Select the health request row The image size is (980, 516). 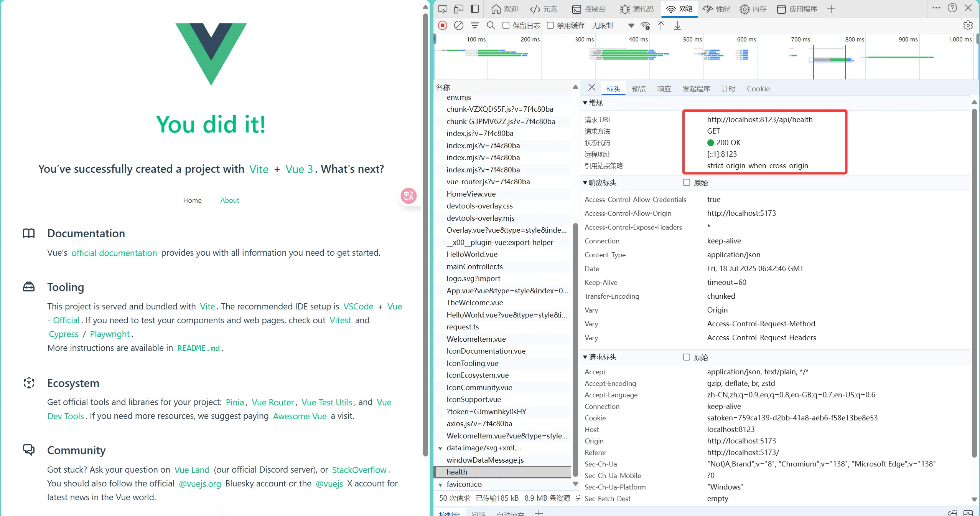[503, 472]
